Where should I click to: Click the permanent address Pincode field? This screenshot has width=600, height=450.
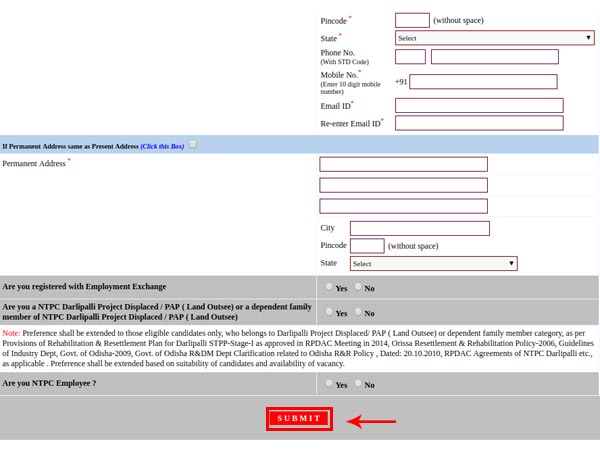[x=367, y=246]
